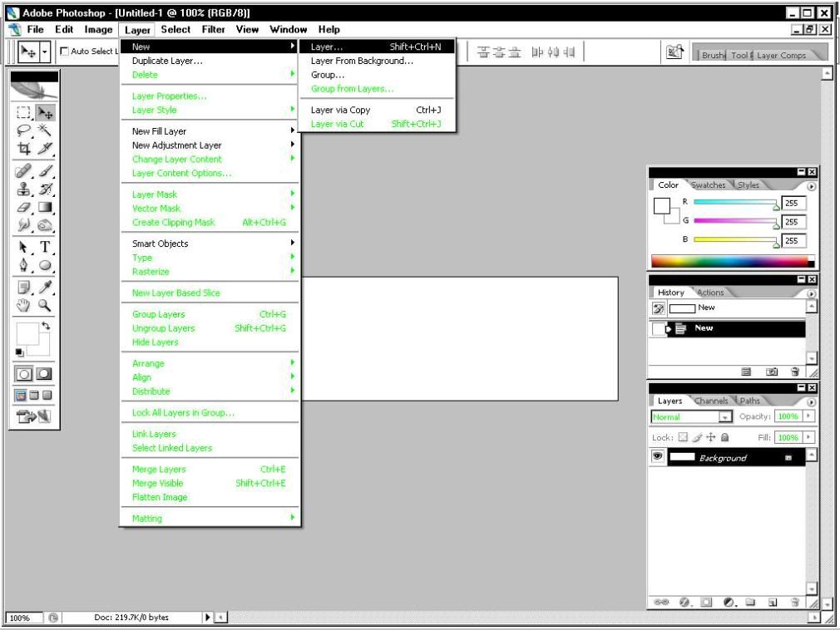840x630 pixels.
Task: Select the Rectangular Marquee tool
Action: tap(23, 112)
